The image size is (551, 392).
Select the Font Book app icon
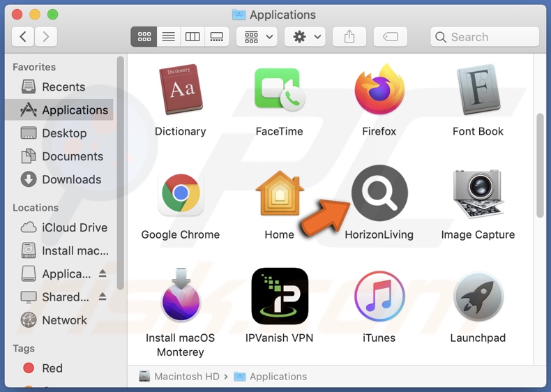pyautogui.click(x=478, y=89)
